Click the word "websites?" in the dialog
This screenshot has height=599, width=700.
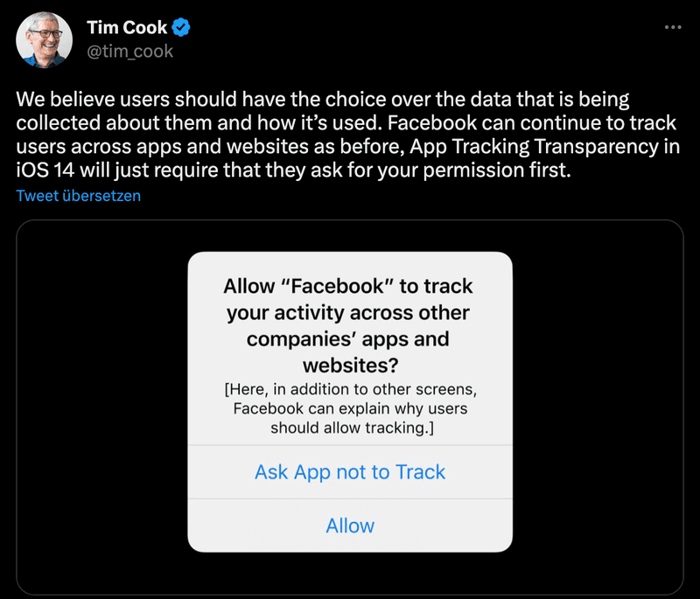click(351, 366)
